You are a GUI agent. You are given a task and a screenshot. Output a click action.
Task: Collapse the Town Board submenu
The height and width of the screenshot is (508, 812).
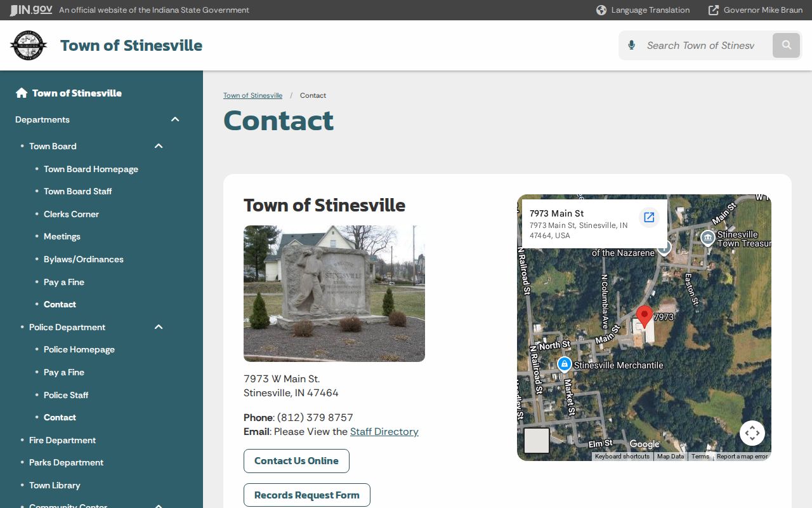pos(159,146)
